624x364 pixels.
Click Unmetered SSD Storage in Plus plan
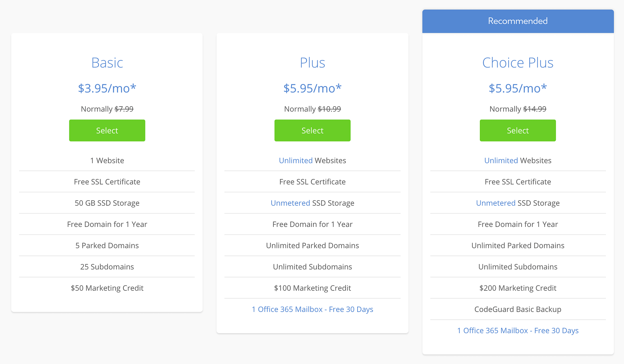click(312, 203)
